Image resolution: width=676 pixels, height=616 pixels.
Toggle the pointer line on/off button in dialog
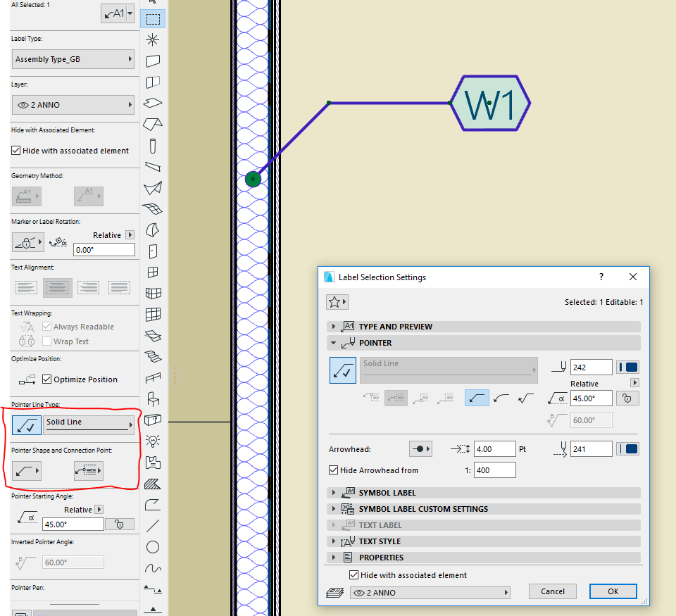[343, 370]
